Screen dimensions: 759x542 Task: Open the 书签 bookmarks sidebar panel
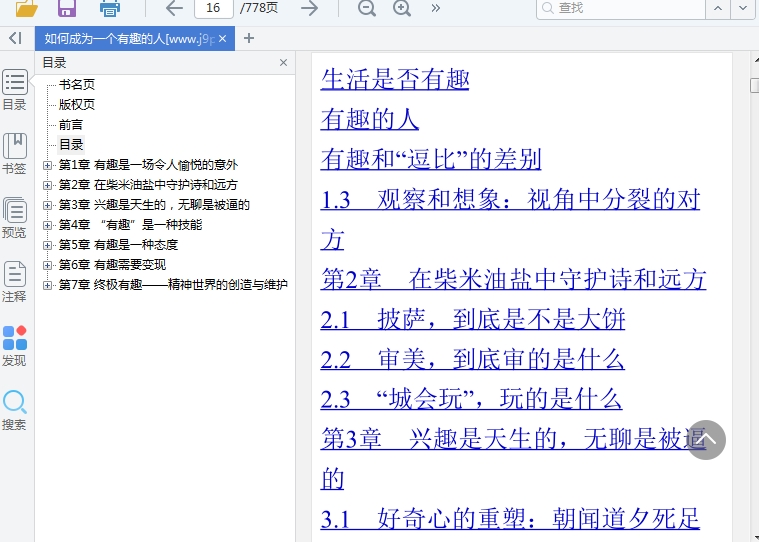pos(14,154)
